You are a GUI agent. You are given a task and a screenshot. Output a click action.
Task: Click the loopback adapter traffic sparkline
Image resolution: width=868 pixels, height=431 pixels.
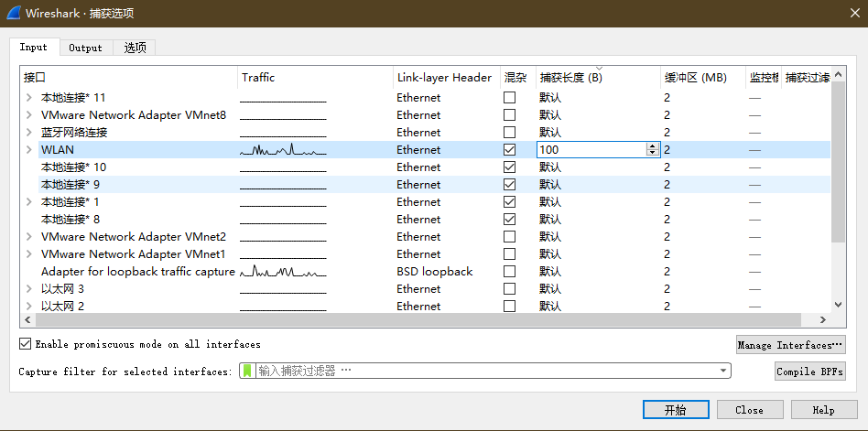click(283, 272)
